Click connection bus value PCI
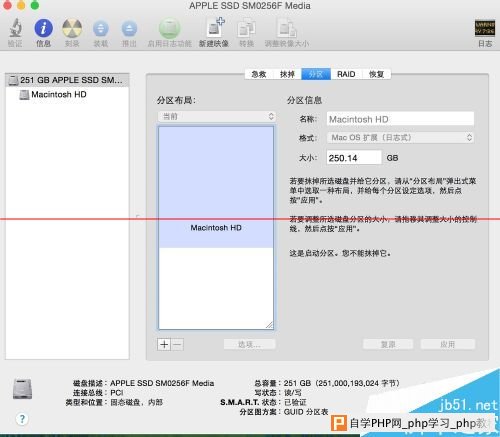Viewport: 500px width, 437px height. (117, 393)
